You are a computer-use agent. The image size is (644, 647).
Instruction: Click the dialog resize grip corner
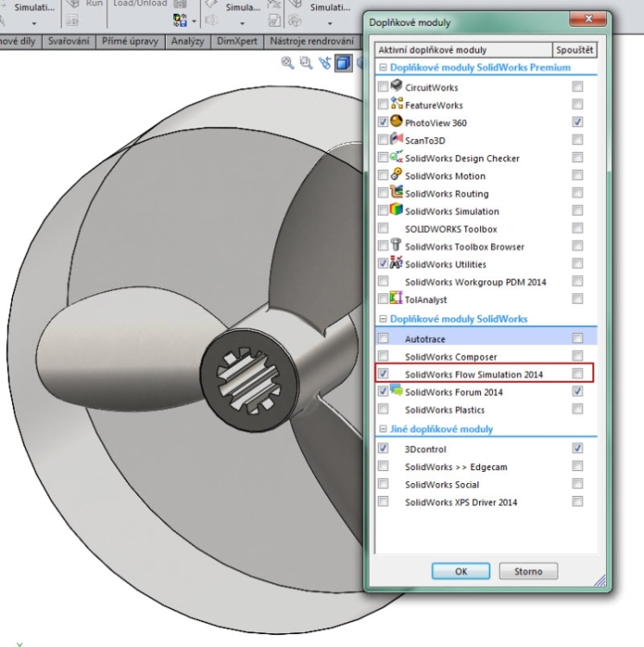(600, 581)
